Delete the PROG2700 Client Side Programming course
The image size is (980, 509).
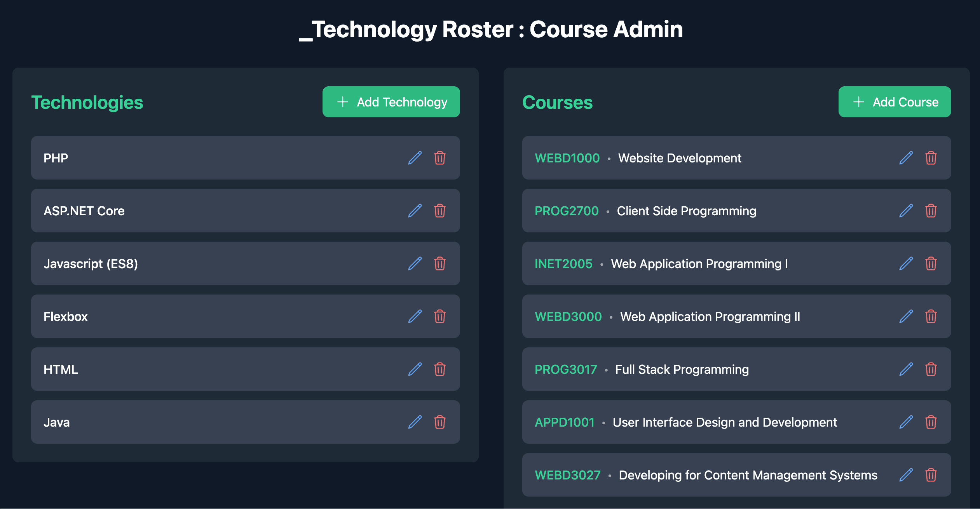931,211
